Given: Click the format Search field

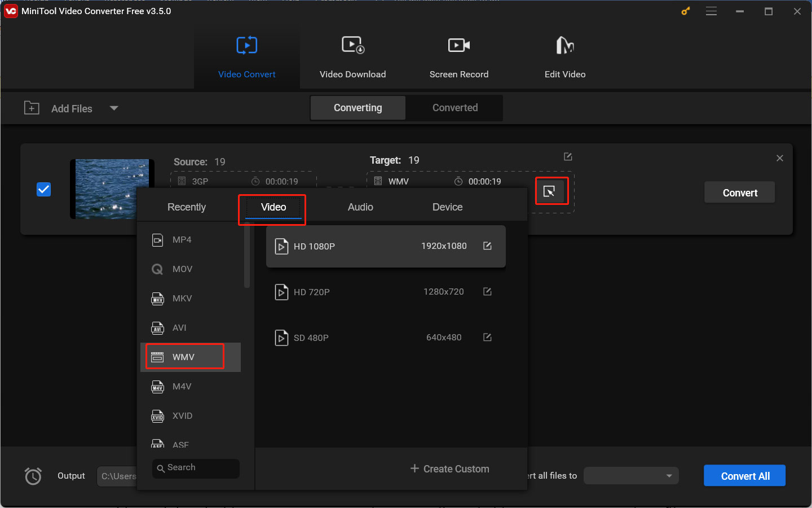Looking at the screenshot, I should (196, 468).
